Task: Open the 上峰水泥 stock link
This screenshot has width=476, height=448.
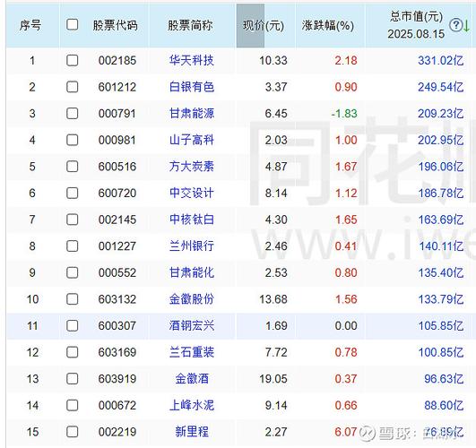Action: pos(192,406)
